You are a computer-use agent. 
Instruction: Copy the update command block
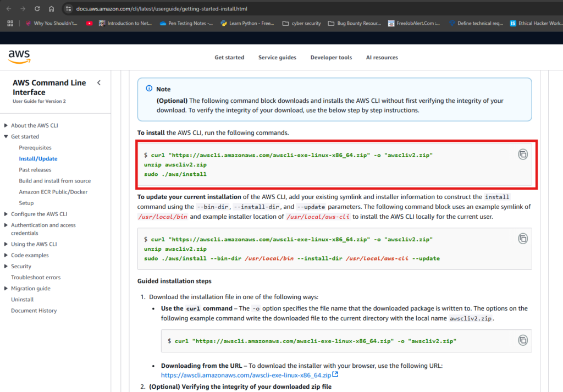click(x=523, y=239)
